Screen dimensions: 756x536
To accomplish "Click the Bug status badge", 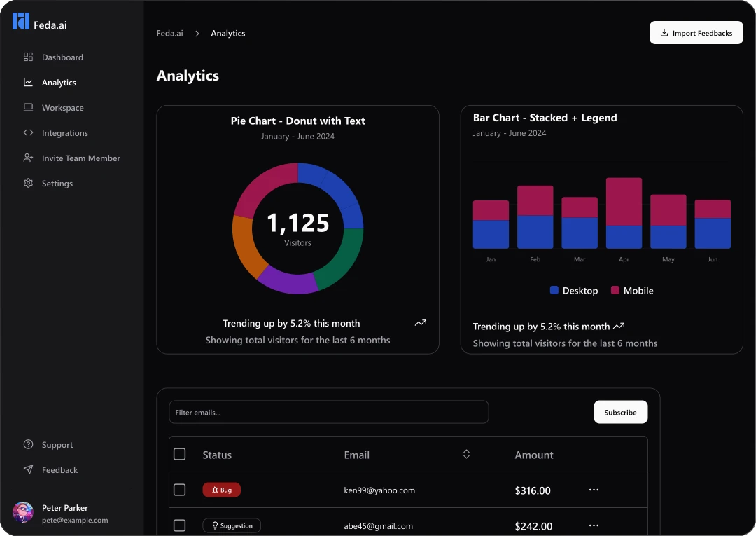I will tap(221, 490).
